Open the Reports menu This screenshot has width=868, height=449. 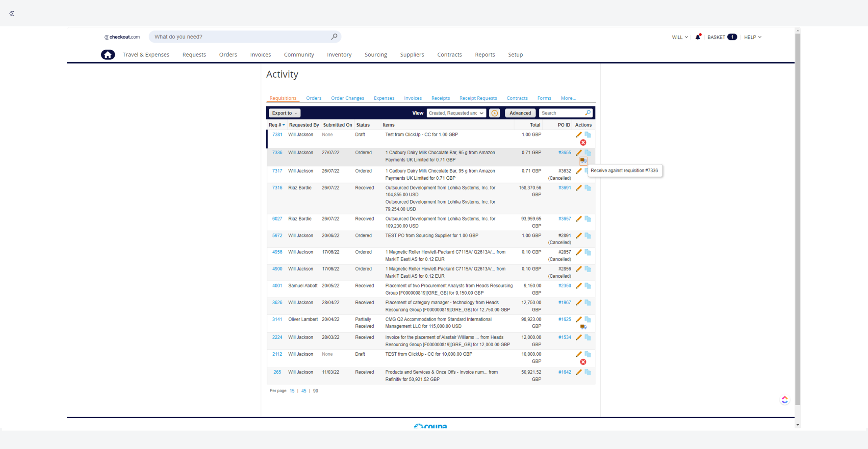pos(485,55)
